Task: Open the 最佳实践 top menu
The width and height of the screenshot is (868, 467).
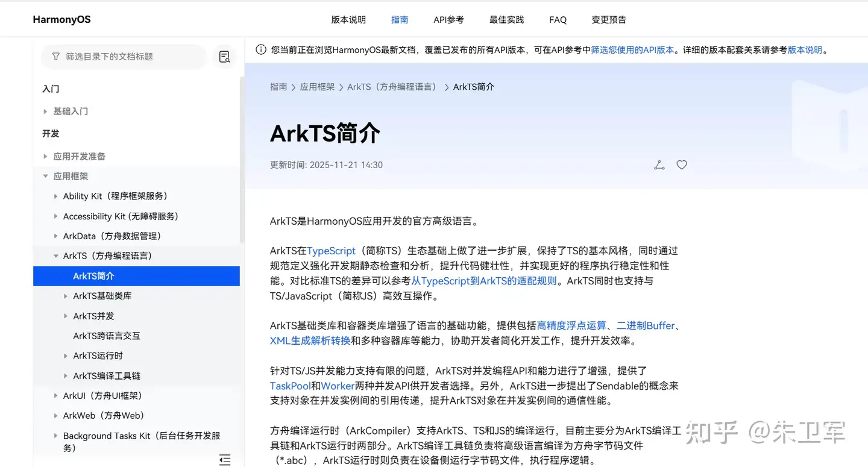Action: point(506,19)
